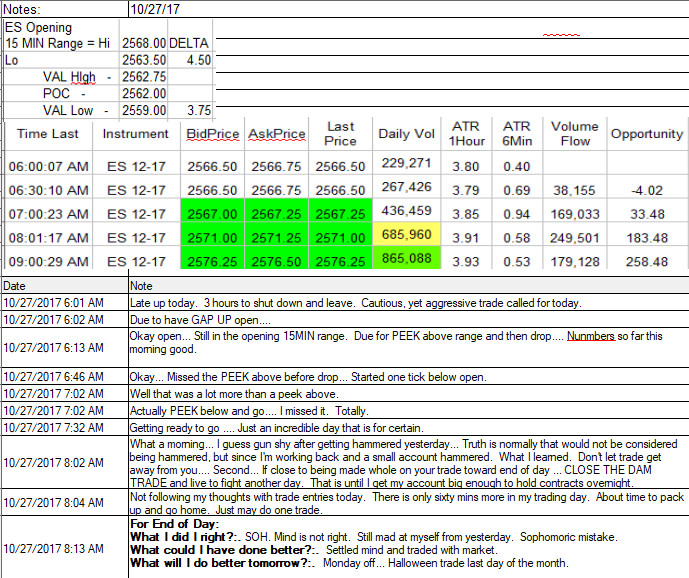Select opportunity value -4.02

pos(647,190)
